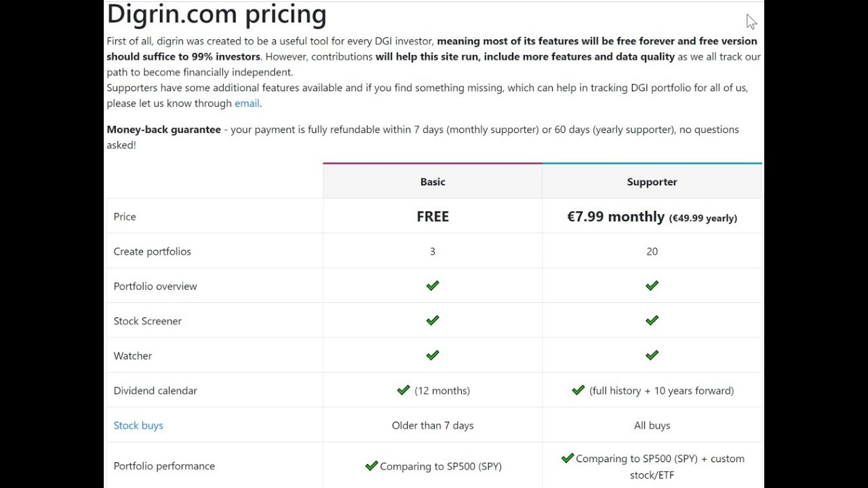
Task: Click the Basic column Stock Screener checkmark
Action: [x=433, y=321]
